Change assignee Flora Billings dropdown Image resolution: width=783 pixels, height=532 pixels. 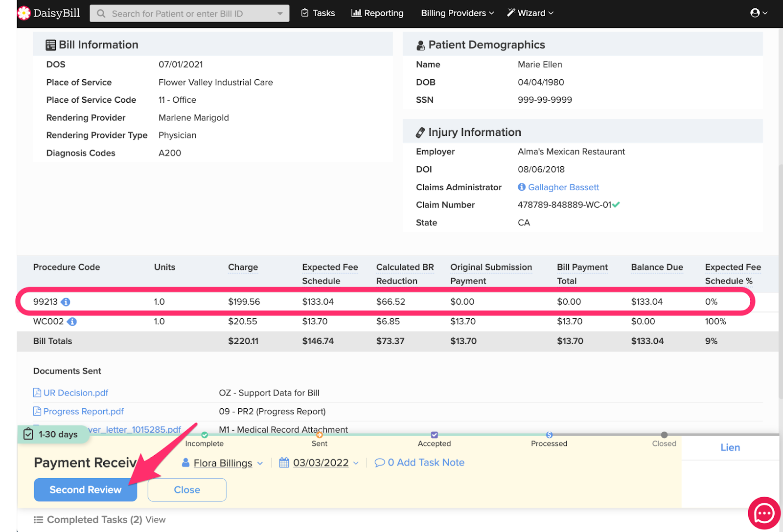pyautogui.click(x=223, y=463)
